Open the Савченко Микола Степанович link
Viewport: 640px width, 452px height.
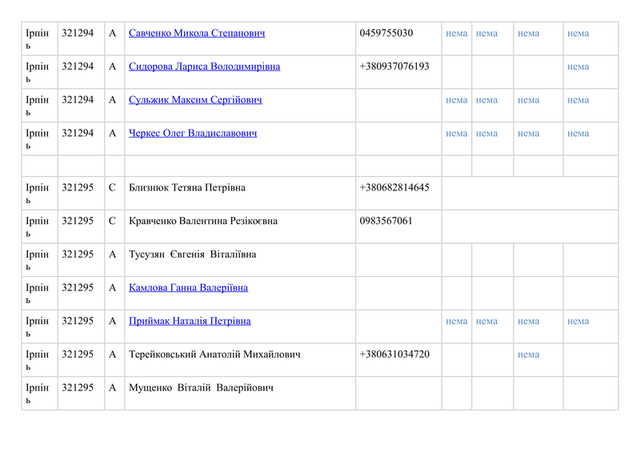[197, 34]
